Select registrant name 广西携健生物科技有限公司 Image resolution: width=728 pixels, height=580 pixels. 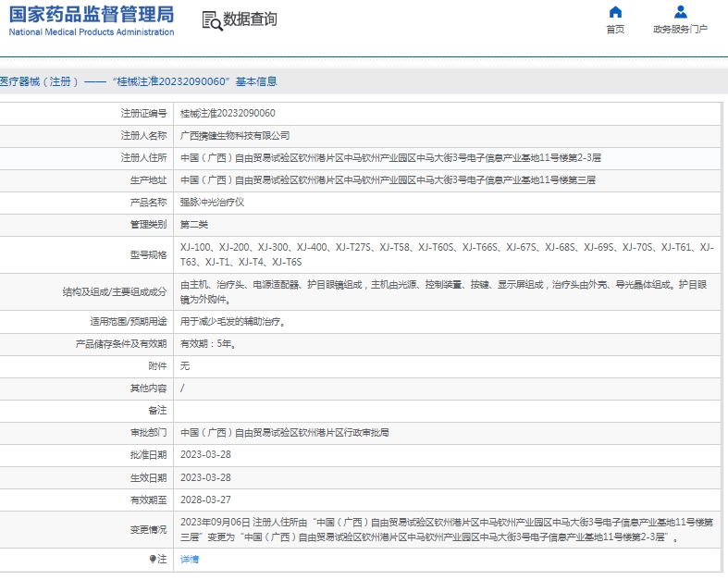pos(235,136)
